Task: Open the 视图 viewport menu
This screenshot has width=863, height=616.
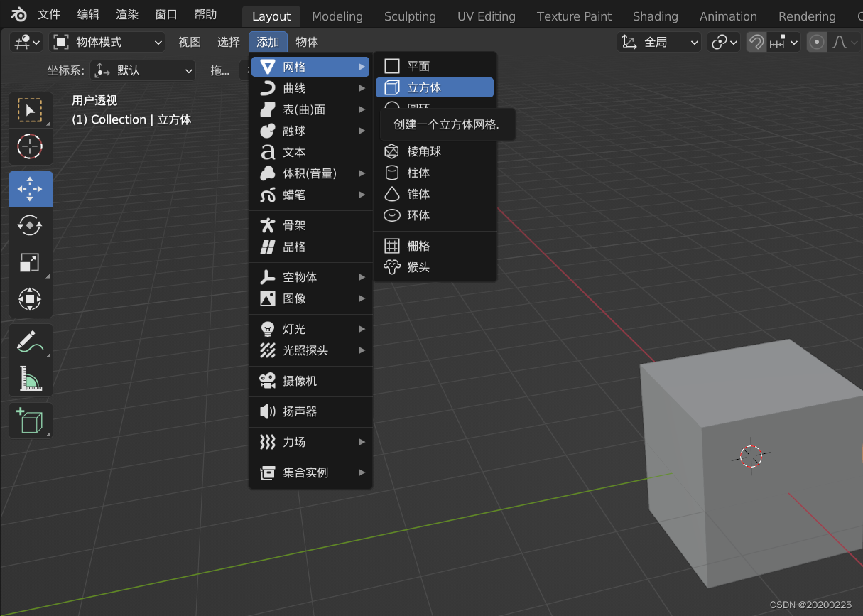Action: (x=190, y=43)
